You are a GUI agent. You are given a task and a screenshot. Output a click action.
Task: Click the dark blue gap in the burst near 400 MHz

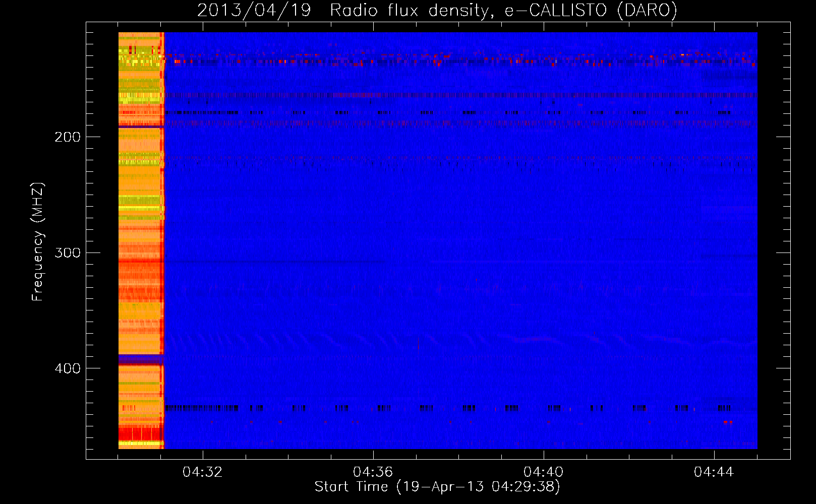[141, 360]
